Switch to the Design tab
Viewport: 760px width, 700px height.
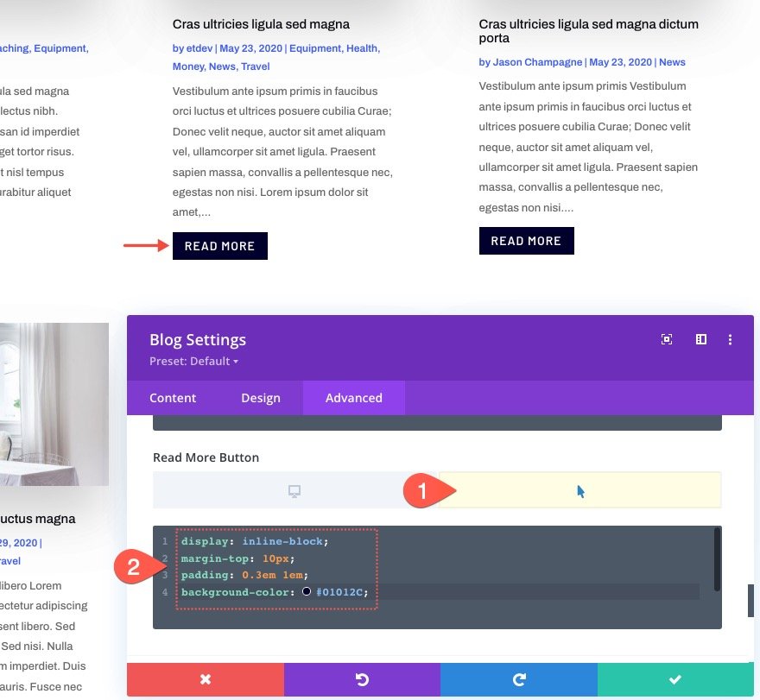[x=261, y=398]
